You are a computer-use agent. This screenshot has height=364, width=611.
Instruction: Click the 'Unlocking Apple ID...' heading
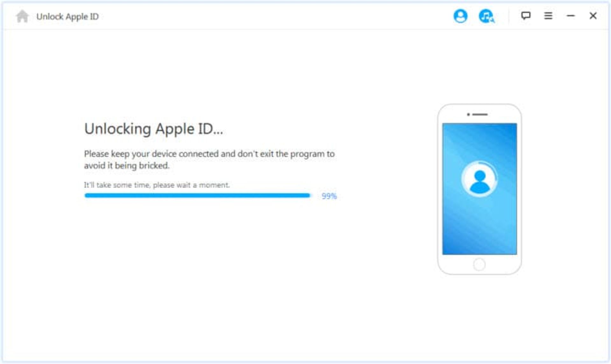(x=153, y=129)
